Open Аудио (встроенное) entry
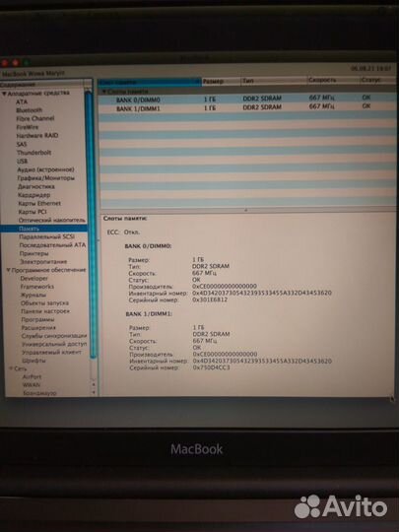The image size is (399, 532). pos(45,169)
